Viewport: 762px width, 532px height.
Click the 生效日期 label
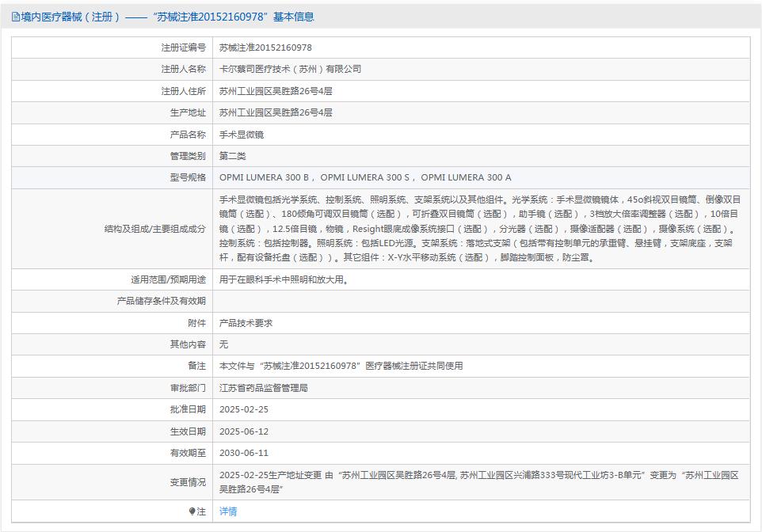(188, 431)
